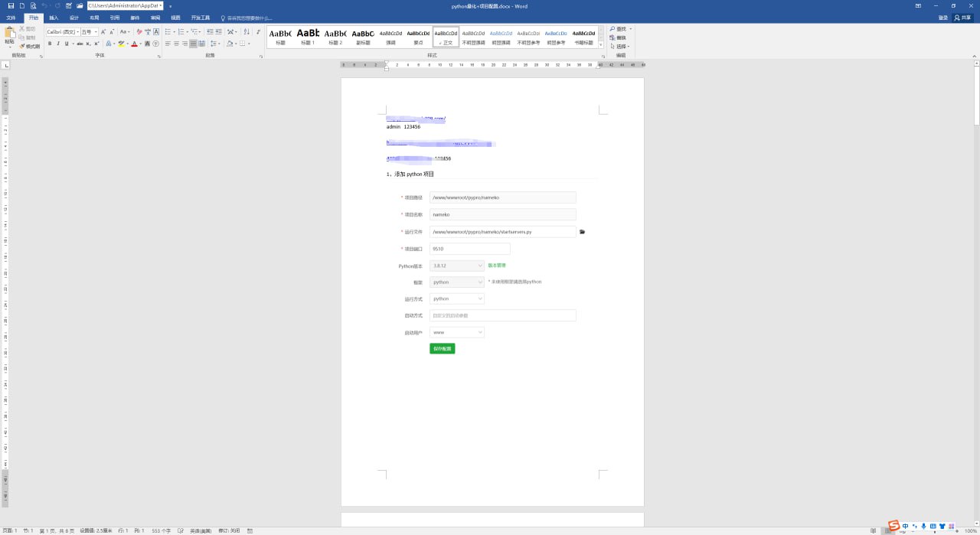Click the Paste icon
The width and height of the screenshot is (980, 535).
pyautogui.click(x=9, y=35)
